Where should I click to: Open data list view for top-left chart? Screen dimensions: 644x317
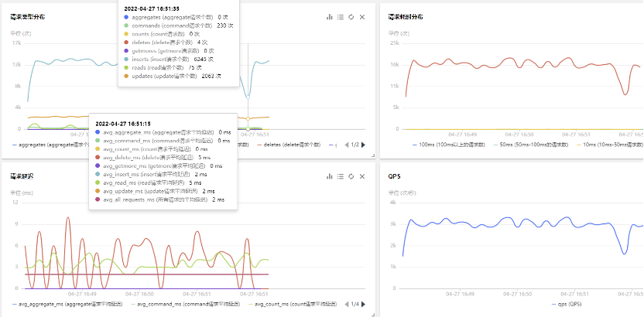click(340, 16)
